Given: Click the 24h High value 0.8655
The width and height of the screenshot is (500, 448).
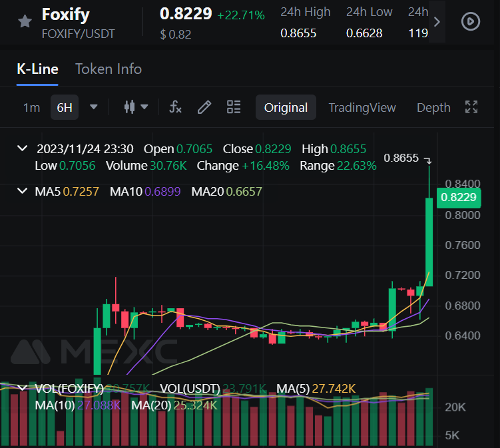Looking at the screenshot, I should point(298,33).
